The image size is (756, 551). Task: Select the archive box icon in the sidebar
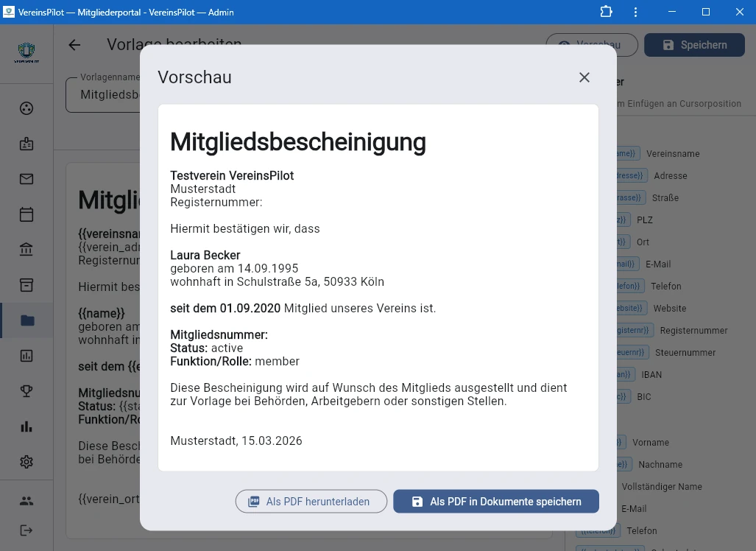click(27, 285)
